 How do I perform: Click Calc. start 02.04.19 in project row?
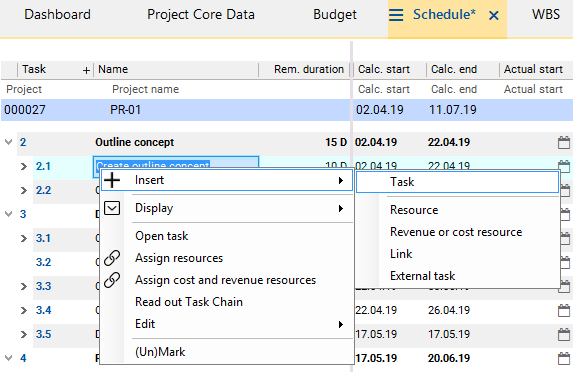pos(380,110)
